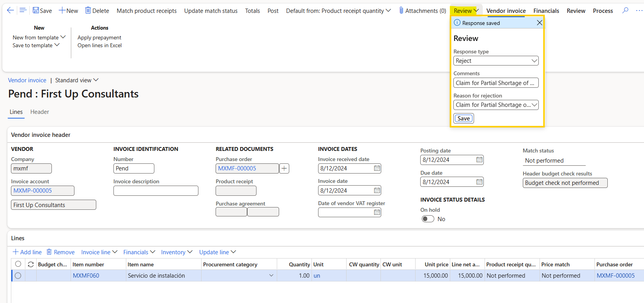Open MXMF-000005 in lines Purchase order column
Image resolution: width=644 pixels, height=303 pixels.
[x=616, y=276]
